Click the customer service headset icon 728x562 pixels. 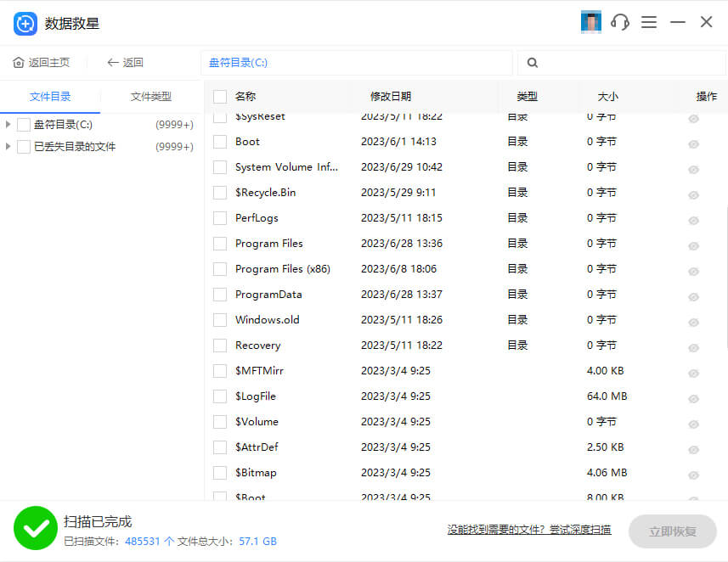click(620, 23)
